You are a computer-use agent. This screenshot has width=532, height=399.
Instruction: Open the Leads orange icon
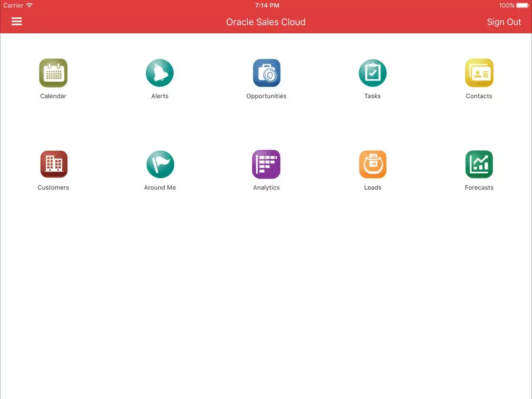point(372,164)
